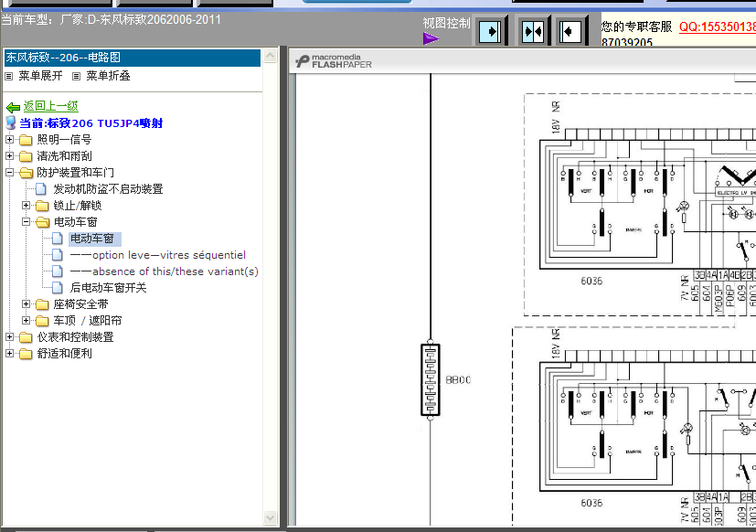Screen dimensions: 756x532
Task: Collapse the 防护装置和车门 tree node
Action: [10, 172]
